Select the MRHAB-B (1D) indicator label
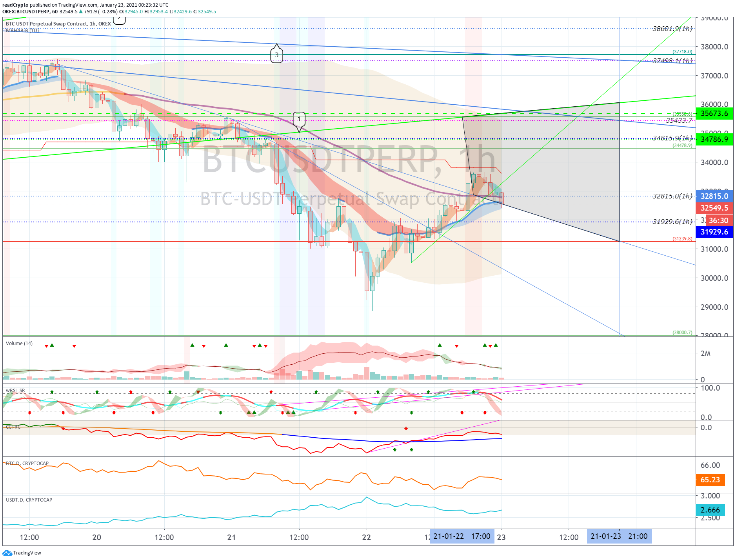 22,30
